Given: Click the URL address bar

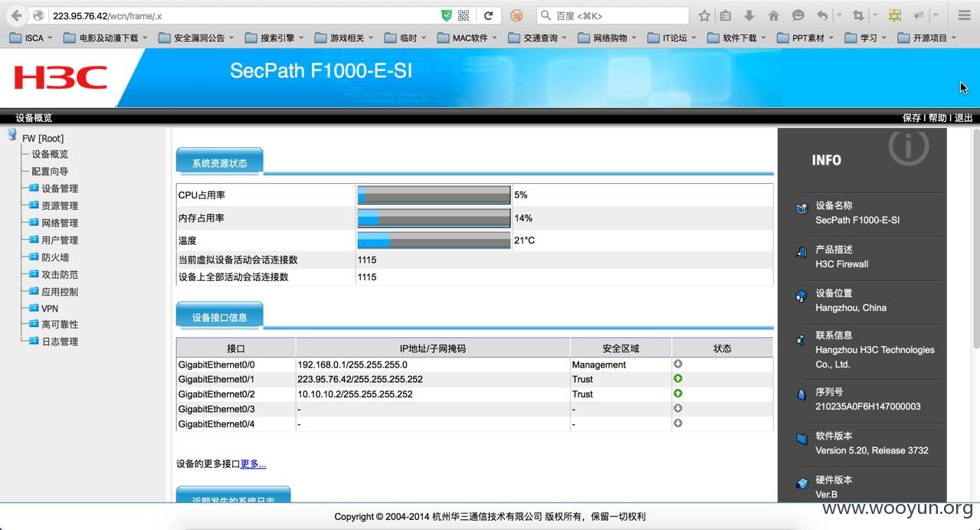Looking at the screenshot, I should [x=244, y=15].
